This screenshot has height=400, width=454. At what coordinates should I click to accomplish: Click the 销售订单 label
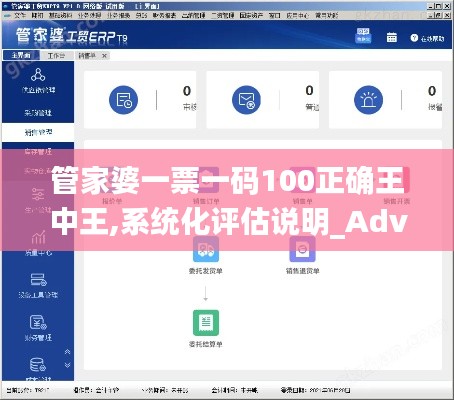pos(206,201)
